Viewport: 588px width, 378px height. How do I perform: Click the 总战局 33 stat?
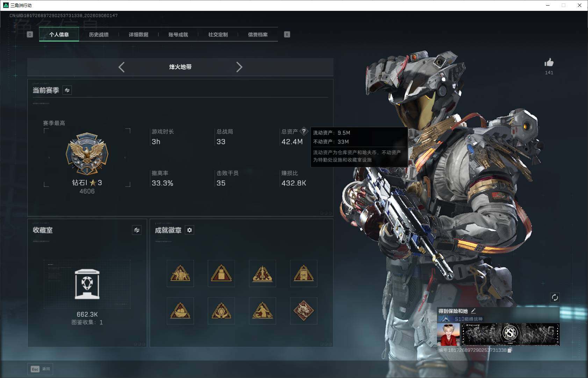pyautogui.click(x=224, y=137)
